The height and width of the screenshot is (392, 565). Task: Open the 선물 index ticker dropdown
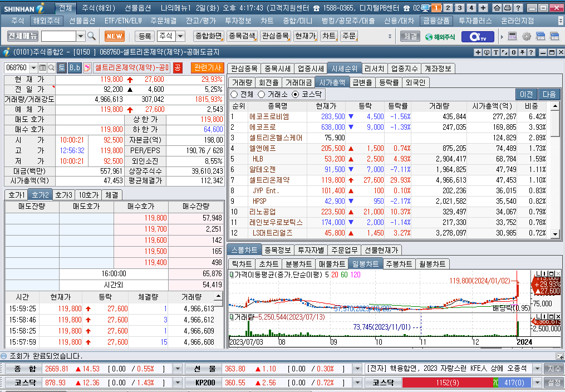tap(357, 369)
